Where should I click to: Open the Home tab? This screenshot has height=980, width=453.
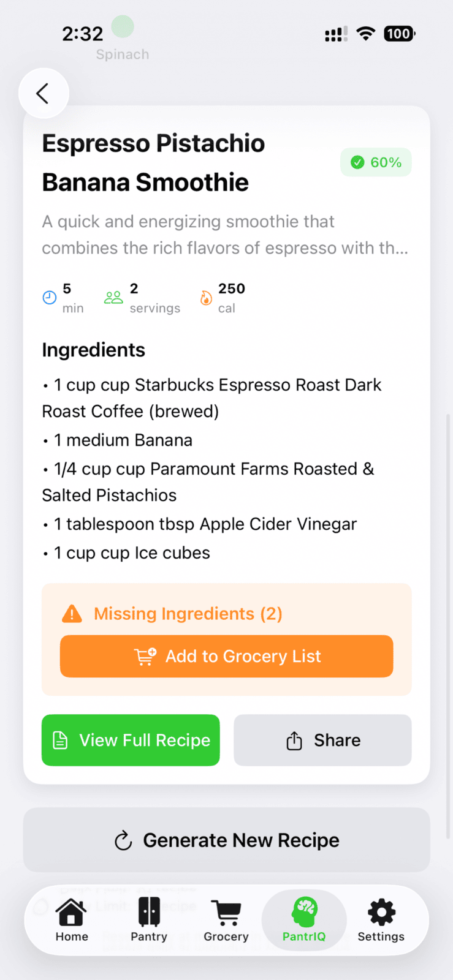(72, 920)
